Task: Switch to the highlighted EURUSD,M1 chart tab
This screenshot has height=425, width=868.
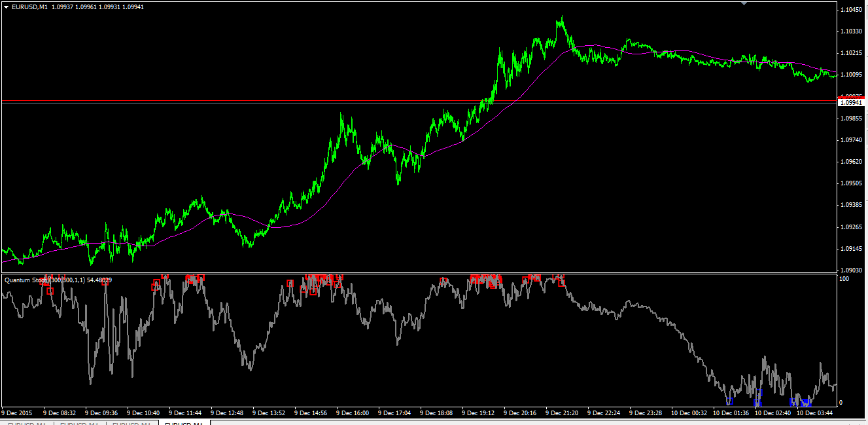Action: (x=184, y=422)
